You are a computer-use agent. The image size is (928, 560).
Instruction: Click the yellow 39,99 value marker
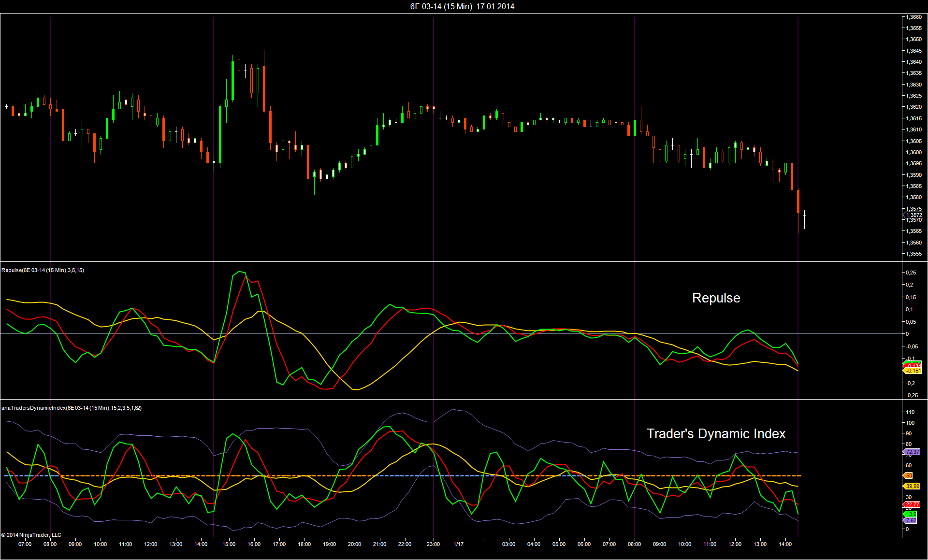coord(913,486)
